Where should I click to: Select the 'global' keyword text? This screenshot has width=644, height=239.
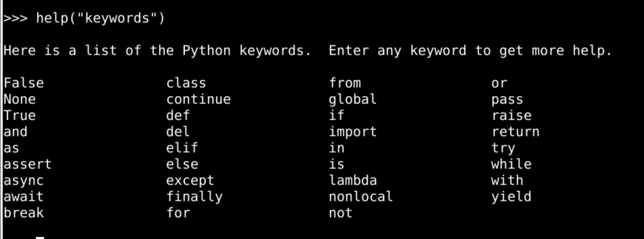tap(352, 100)
